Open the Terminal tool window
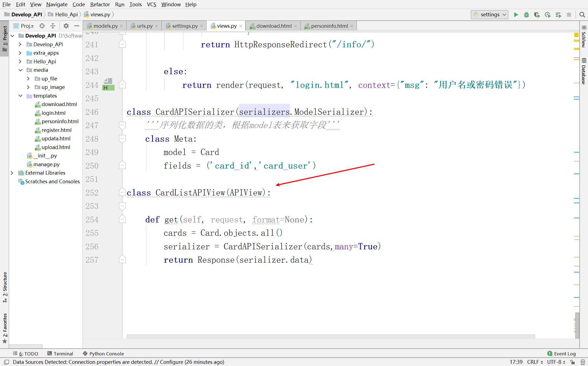 click(60, 353)
